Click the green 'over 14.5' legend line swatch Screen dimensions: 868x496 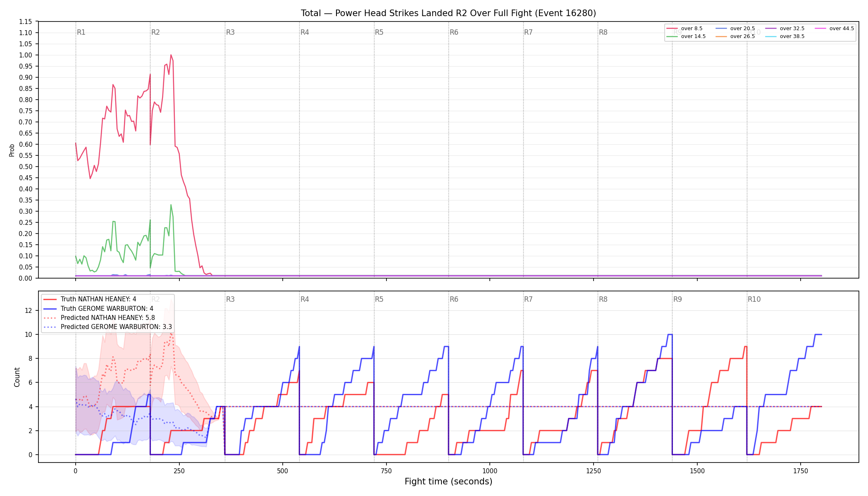click(672, 36)
